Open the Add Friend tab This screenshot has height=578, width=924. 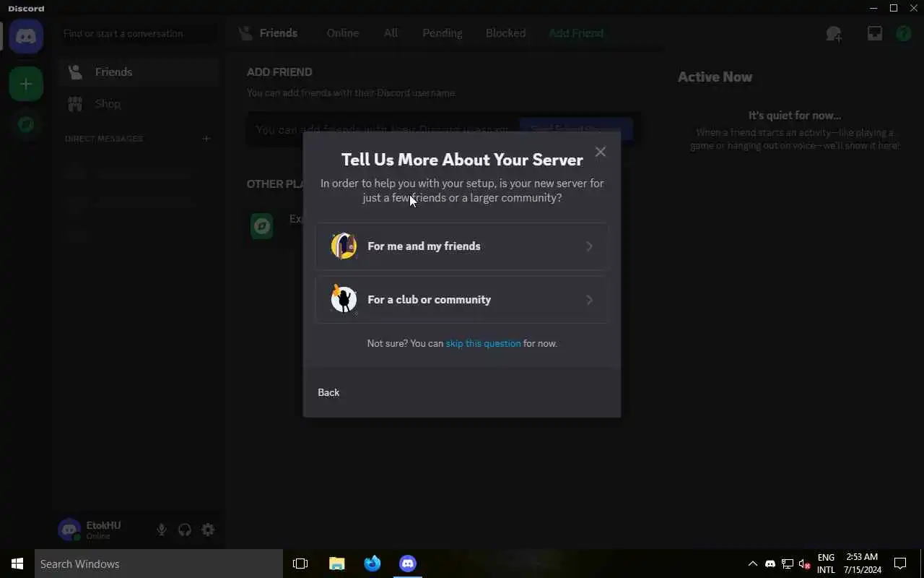(x=576, y=33)
